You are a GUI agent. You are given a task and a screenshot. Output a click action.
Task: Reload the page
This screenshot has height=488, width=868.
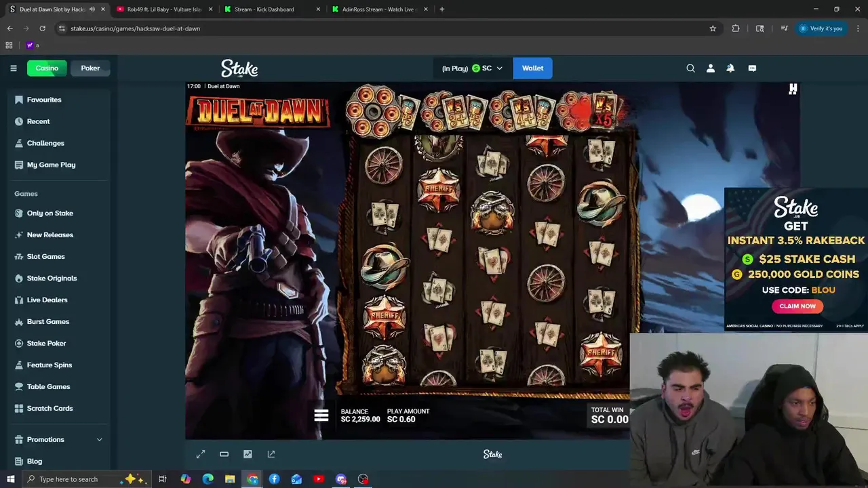pyautogui.click(x=42, y=28)
